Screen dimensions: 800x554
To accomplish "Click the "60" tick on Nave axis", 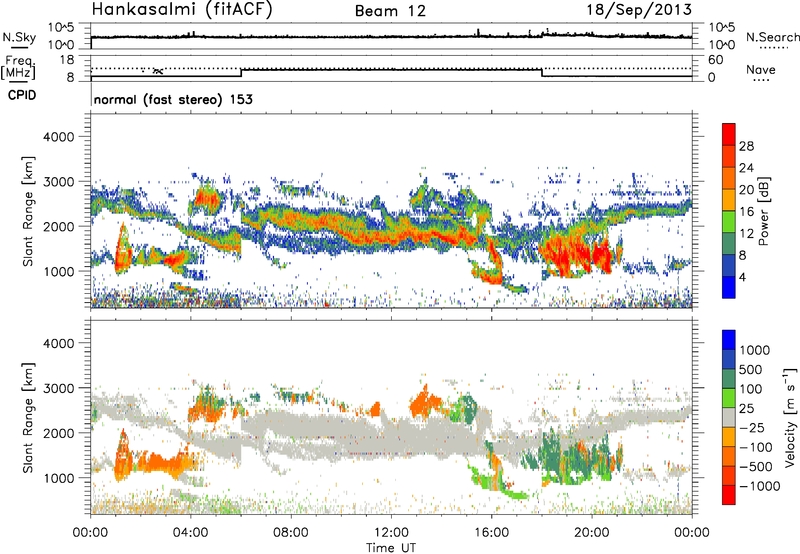I will (715, 60).
